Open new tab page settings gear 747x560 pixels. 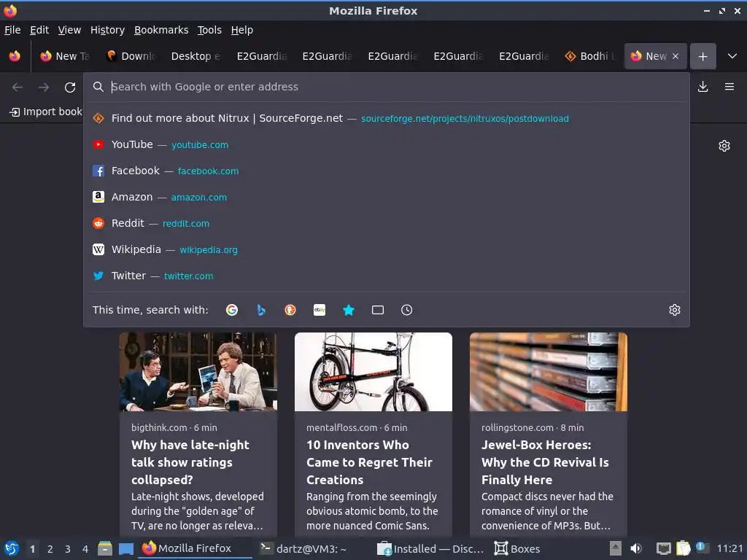coord(724,146)
